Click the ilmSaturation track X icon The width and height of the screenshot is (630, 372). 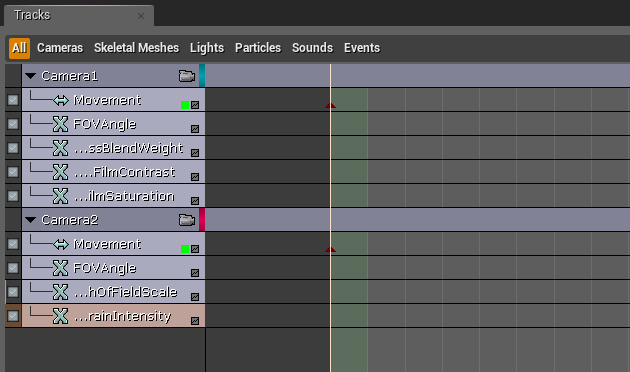60,196
